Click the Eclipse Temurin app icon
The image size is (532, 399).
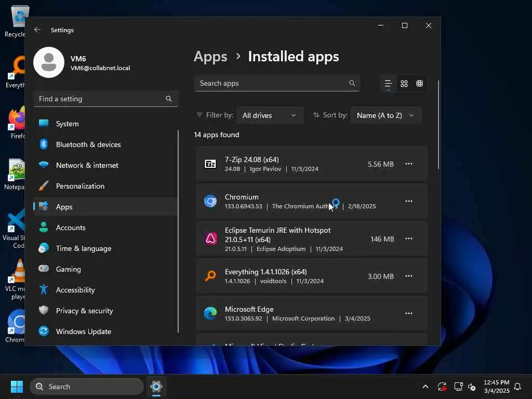(x=210, y=238)
